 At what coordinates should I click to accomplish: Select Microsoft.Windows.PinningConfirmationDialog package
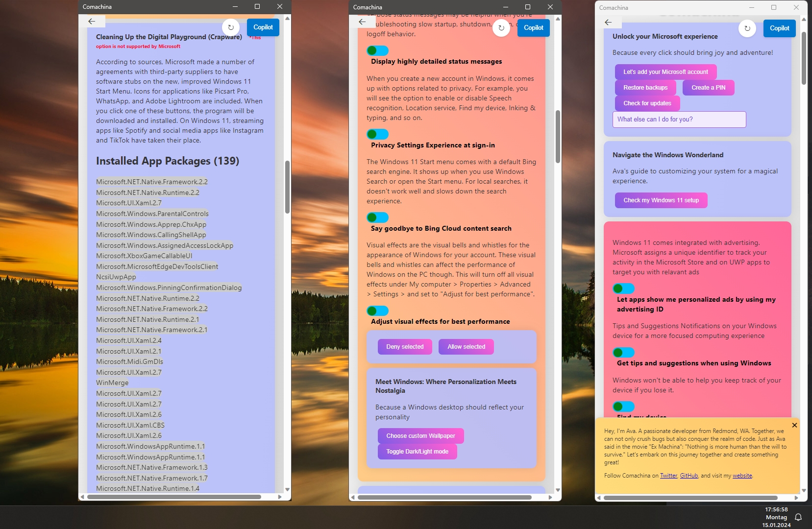coord(169,288)
